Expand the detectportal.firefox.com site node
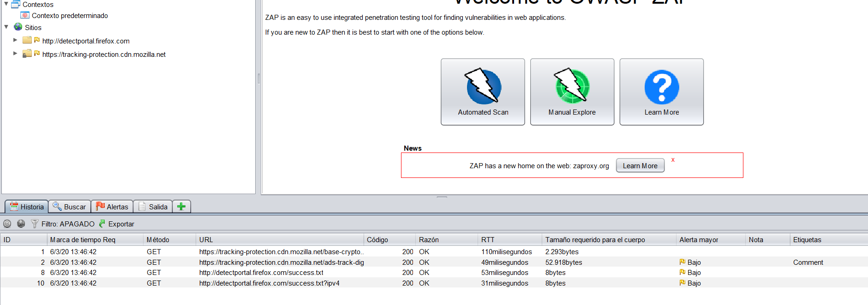The height and width of the screenshot is (305, 868). 15,40
